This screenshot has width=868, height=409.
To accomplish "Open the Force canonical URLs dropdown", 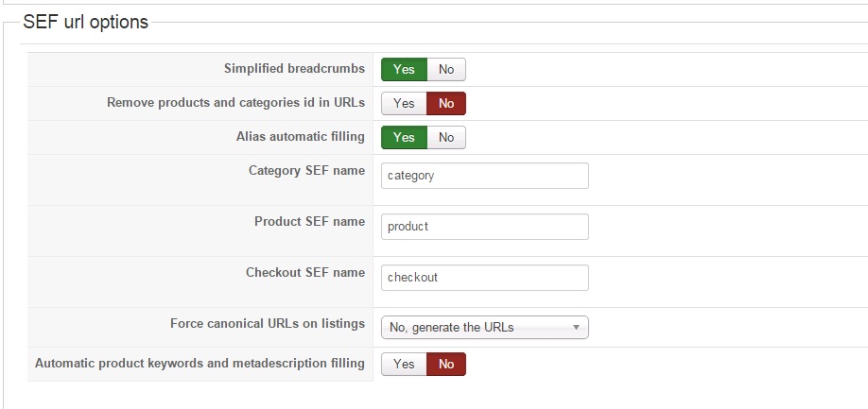I will [x=484, y=327].
